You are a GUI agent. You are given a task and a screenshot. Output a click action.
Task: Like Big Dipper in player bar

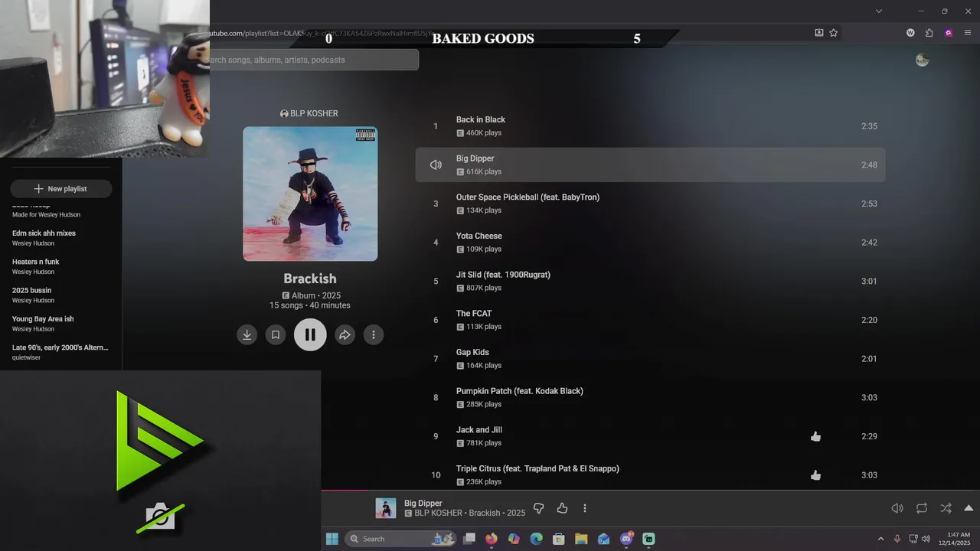(562, 508)
